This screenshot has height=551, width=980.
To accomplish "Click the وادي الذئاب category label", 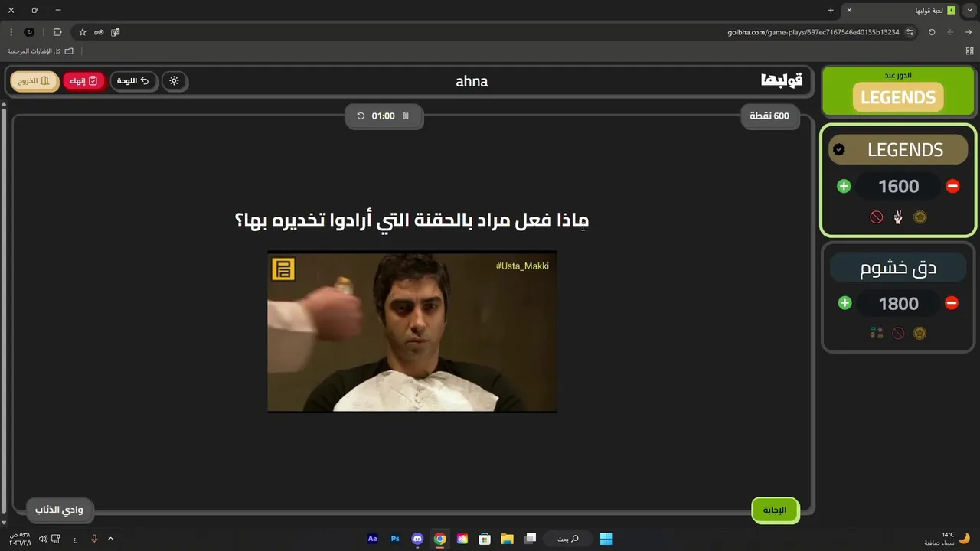I will coord(59,510).
